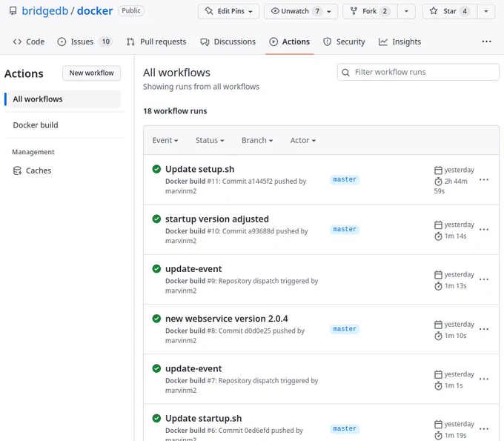Click the search magnifier icon in filter box
The height and width of the screenshot is (441, 504).
[x=345, y=73]
